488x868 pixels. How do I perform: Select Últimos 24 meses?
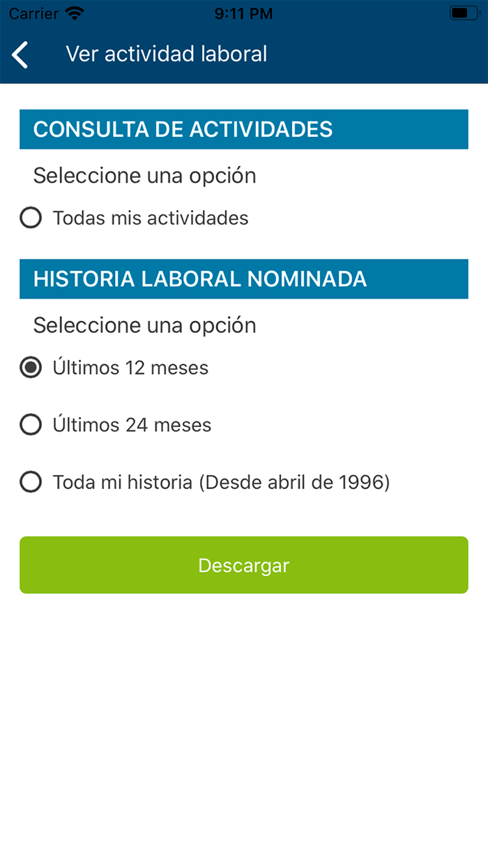[x=132, y=425]
